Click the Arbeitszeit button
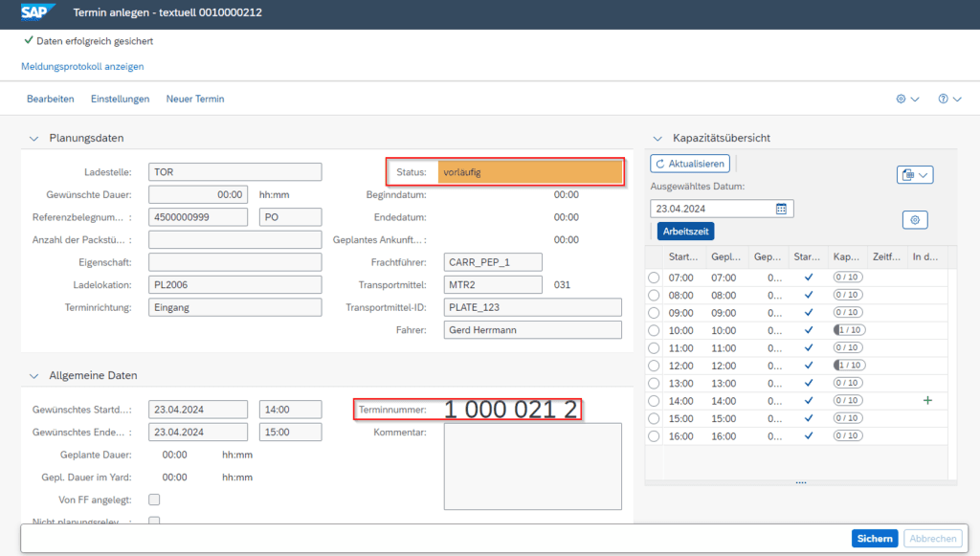The image size is (980, 556). [x=685, y=232]
